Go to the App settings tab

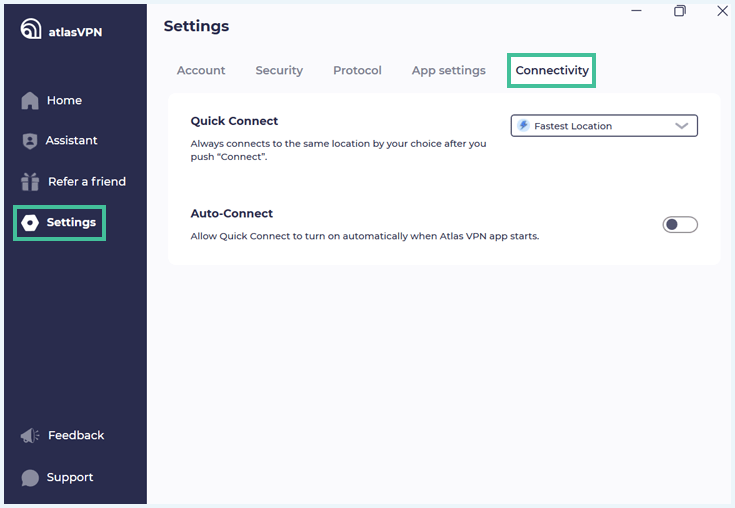(x=449, y=70)
